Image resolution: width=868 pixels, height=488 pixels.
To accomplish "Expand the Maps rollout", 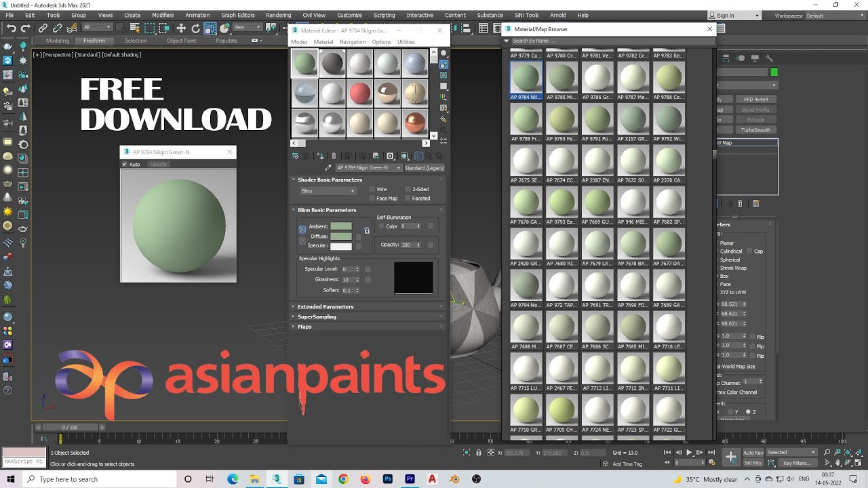I will click(x=304, y=327).
